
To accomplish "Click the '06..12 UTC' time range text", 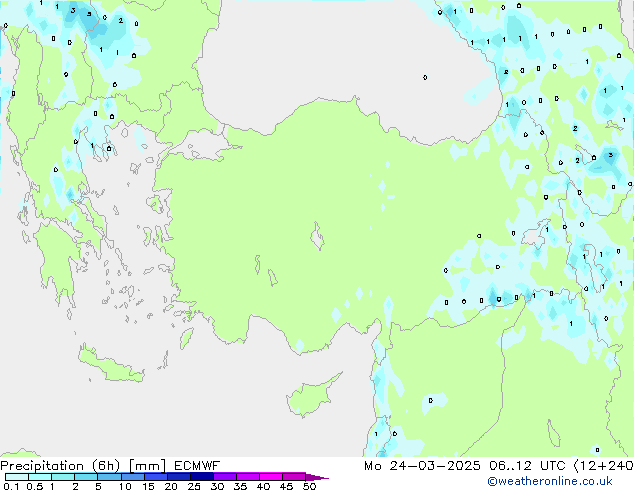I will pyautogui.click(x=527, y=466).
